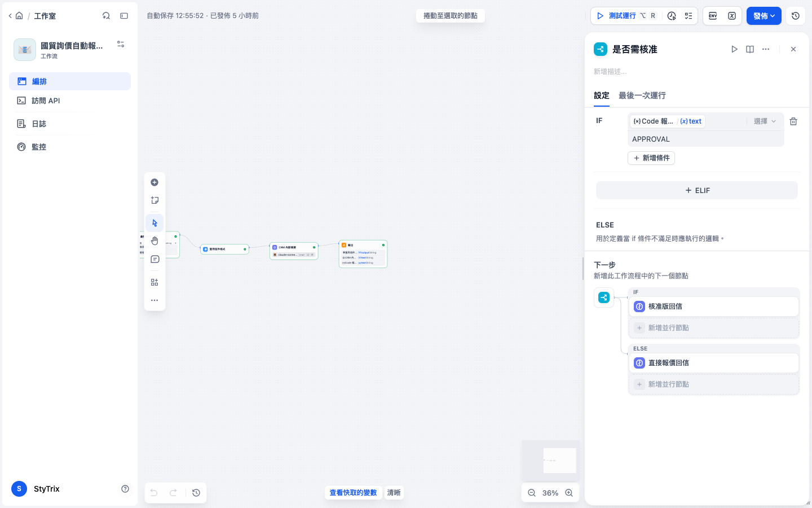The height and width of the screenshot is (508, 812).
Task: Open app settings sliders icon beside app name
Action: click(121, 44)
